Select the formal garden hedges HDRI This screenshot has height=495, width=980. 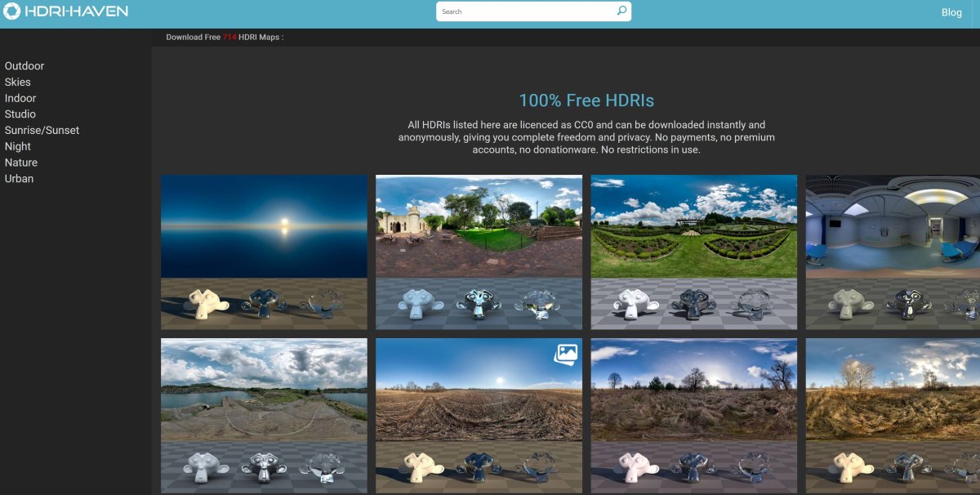[693, 227]
